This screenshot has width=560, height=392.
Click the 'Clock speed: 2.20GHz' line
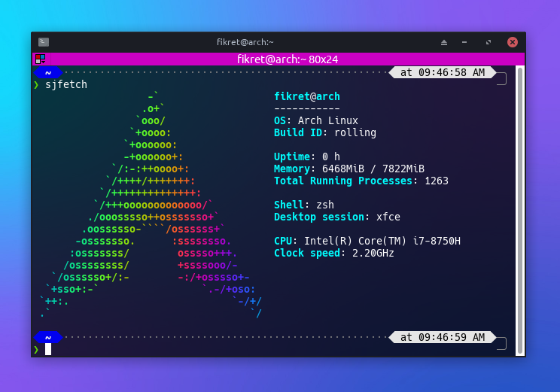coord(334,253)
